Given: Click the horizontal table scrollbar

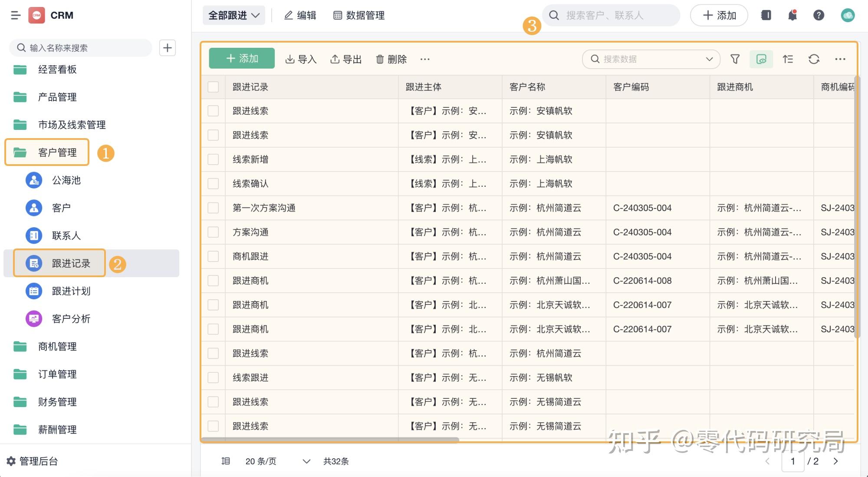Looking at the screenshot, I should [330, 440].
